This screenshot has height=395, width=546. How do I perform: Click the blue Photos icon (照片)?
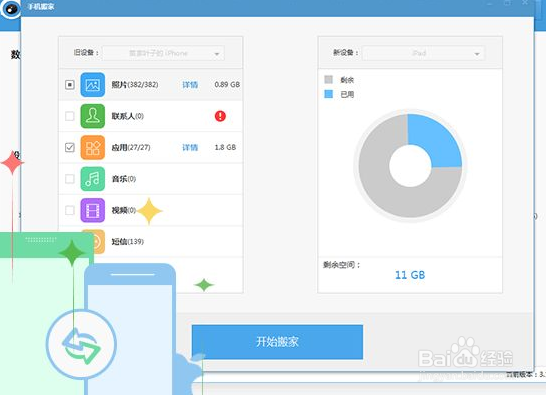pyautogui.click(x=93, y=85)
